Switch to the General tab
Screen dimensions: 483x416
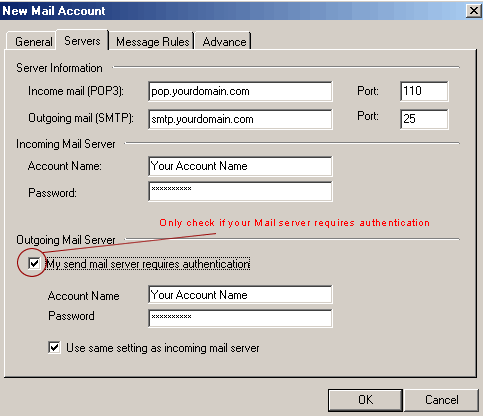32,42
